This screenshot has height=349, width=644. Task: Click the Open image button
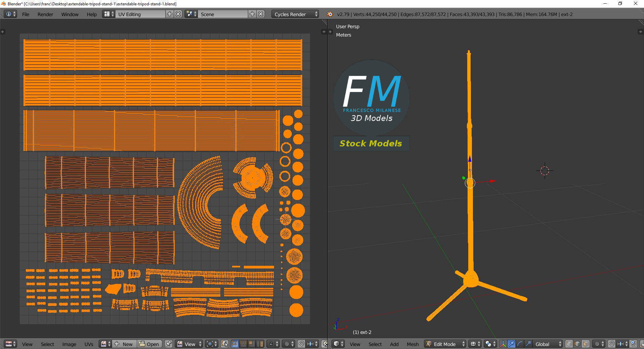point(149,344)
